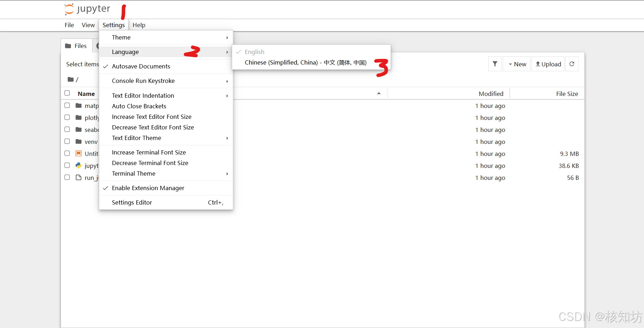
Task: Click the 38.6 KB file size cell
Action: point(569,165)
